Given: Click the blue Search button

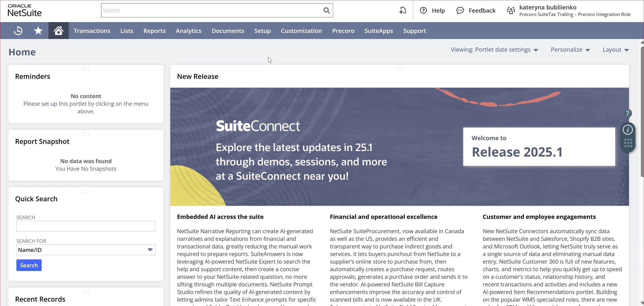Looking at the screenshot, I should [x=29, y=265].
